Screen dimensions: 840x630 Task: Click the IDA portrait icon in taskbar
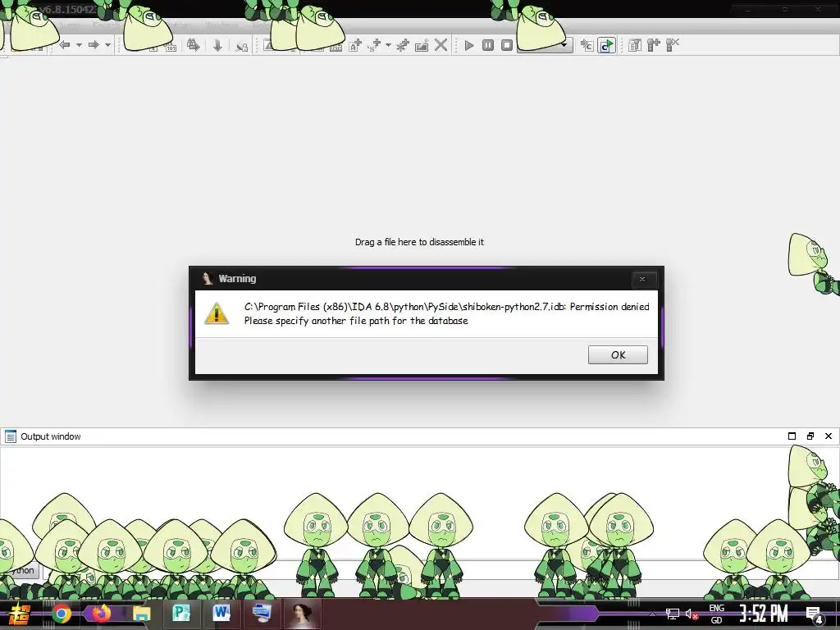302,614
